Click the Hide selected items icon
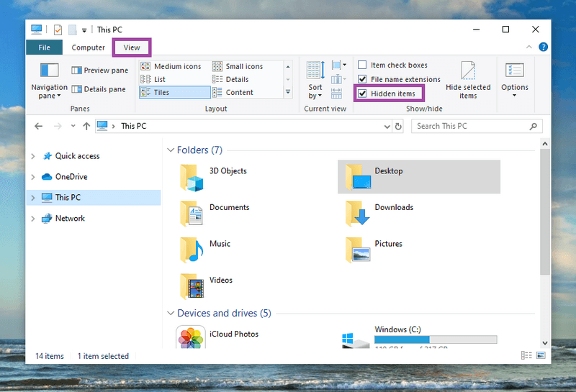The image size is (576, 392). pyautogui.click(x=468, y=72)
